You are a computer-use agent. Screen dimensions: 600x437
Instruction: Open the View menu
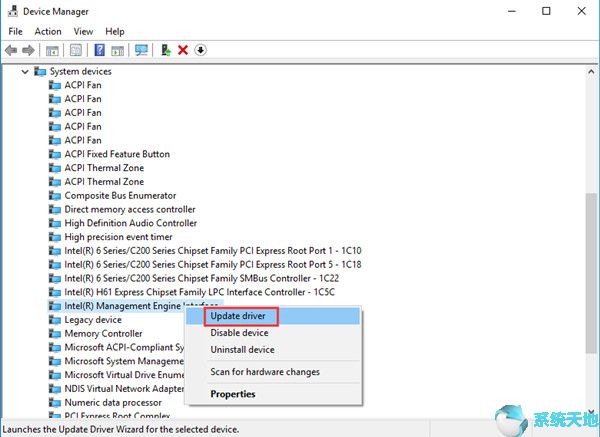[x=83, y=31]
